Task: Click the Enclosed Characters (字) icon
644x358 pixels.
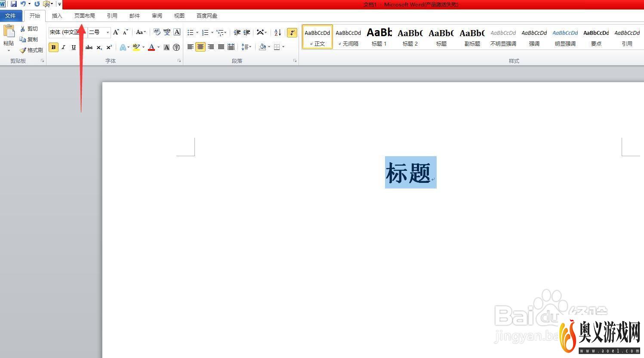Action: coord(176,47)
